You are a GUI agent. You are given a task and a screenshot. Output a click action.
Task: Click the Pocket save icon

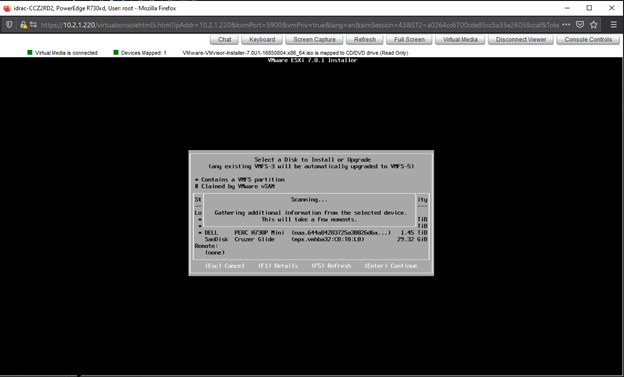click(x=580, y=25)
